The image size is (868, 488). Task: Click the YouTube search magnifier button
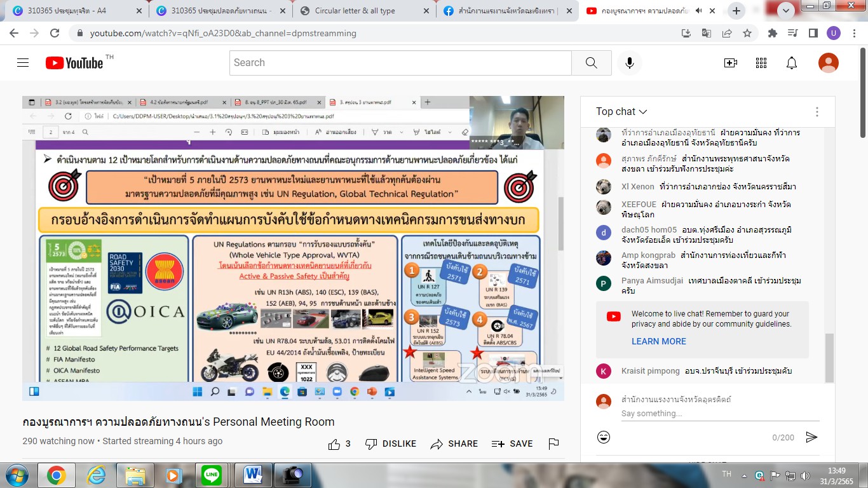[x=591, y=62]
